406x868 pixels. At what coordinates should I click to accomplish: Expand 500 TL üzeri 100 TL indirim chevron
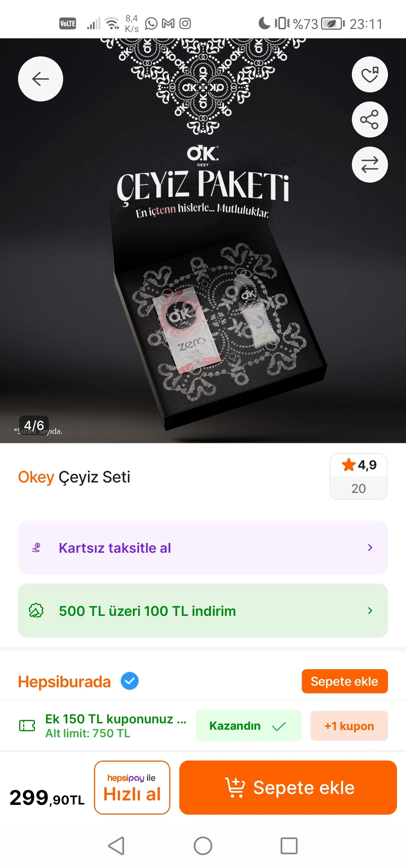370,611
